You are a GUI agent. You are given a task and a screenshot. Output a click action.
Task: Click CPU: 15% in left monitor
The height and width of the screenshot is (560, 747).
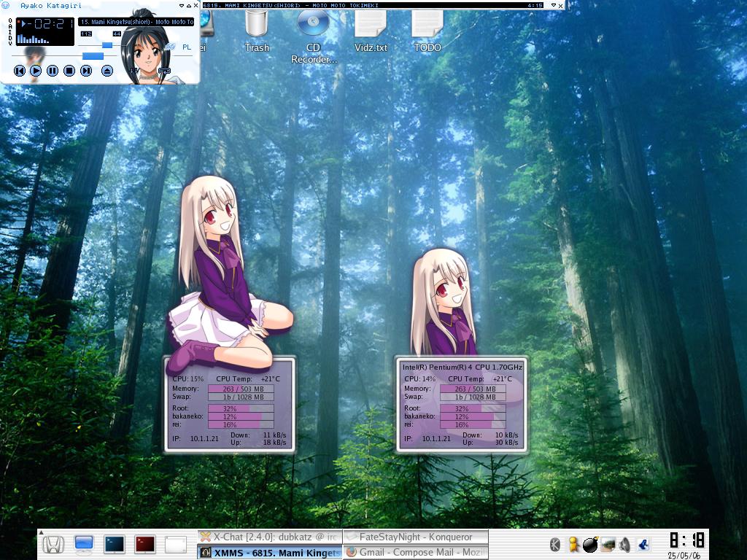pyautogui.click(x=187, y=378)
